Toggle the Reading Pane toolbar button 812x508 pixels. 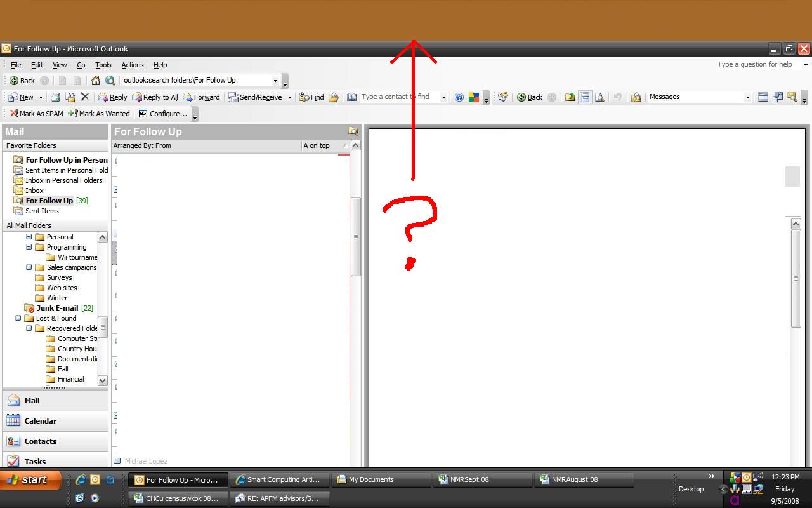(584, 97)
